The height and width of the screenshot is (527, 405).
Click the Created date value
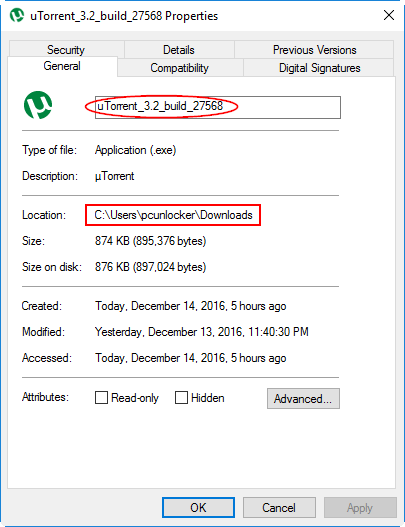(191, 306)
